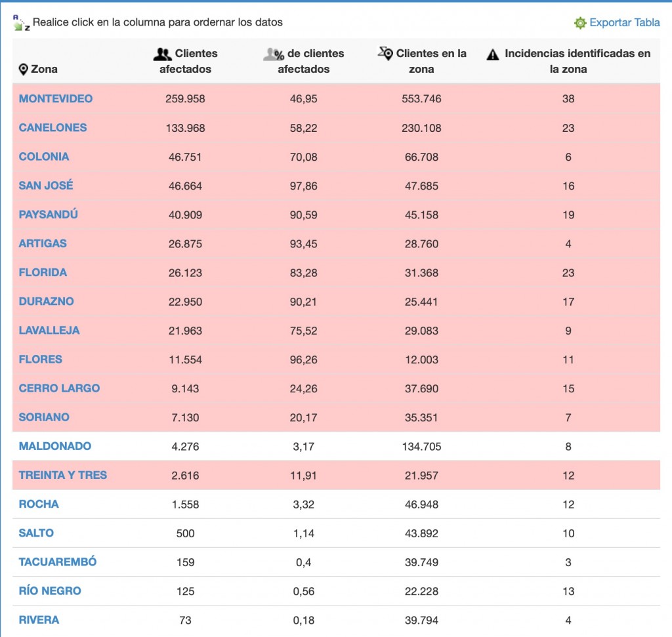Viewport: 672px width, 637px height.
Task: Click the people icon beside Clientes afectados
Action: [x=162, y=54]
